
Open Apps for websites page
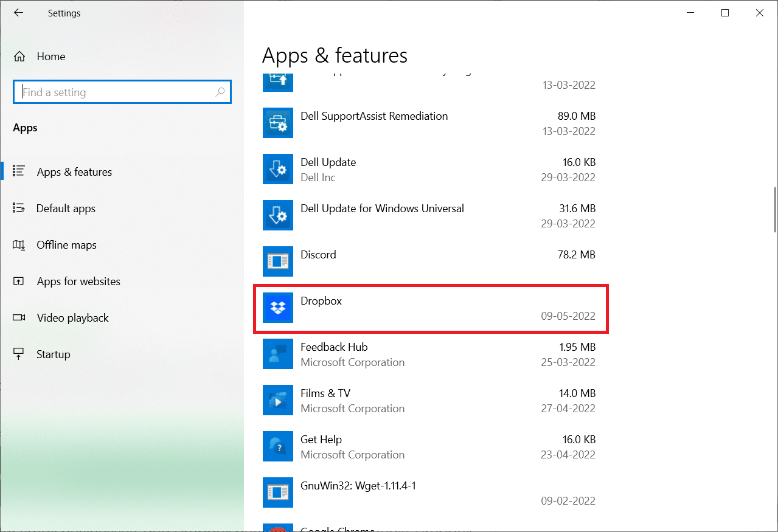(122, 281)
